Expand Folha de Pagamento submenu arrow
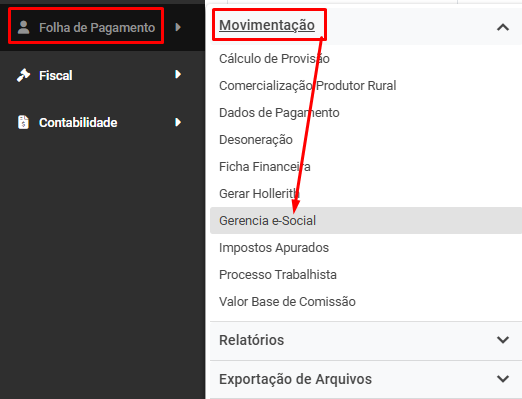The width and height of the screenshot is (522, 399). [178, 27]
